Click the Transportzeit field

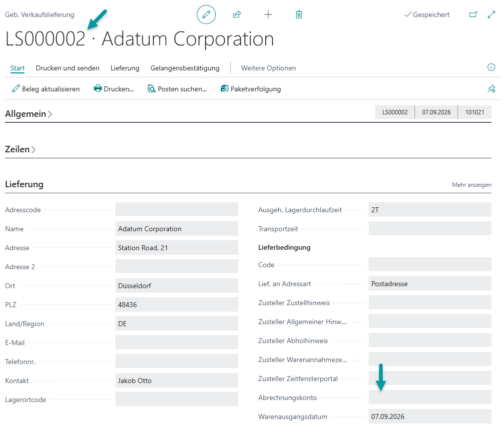click(x=430, y=228)
